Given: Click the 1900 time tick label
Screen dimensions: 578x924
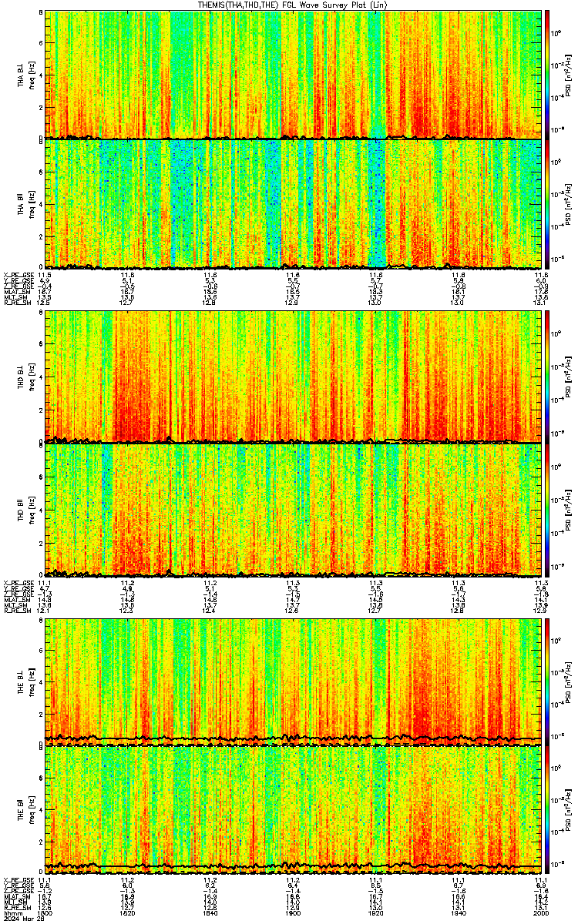Looking at the screenshot, I should pyautogui.click(x=294, y=913).
